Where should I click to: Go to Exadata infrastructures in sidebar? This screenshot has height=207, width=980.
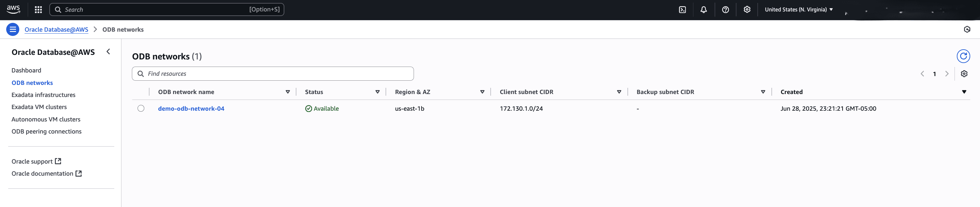pyautogui.click(x=43, y=95)
